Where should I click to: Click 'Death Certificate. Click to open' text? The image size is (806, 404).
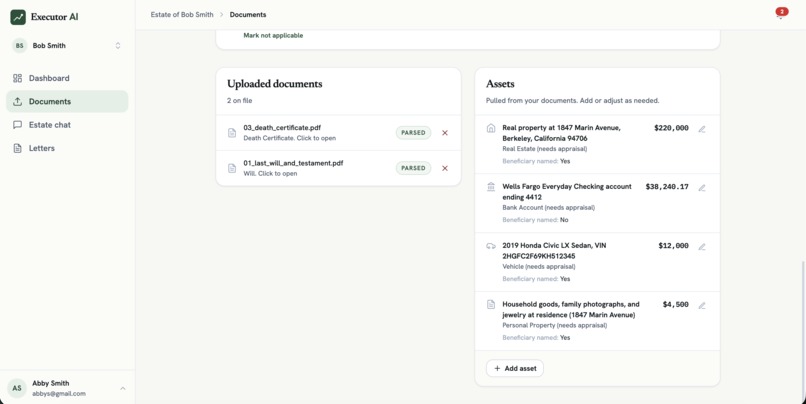click(x=289, y=138)
